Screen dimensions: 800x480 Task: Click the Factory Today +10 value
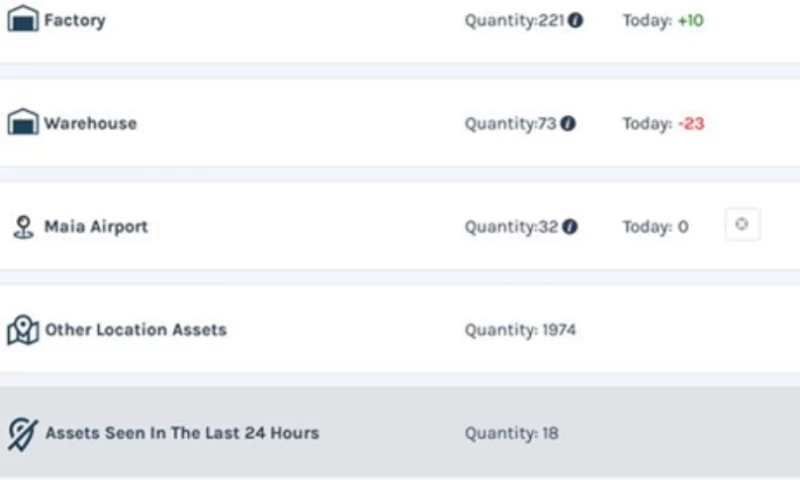[690, 20]
